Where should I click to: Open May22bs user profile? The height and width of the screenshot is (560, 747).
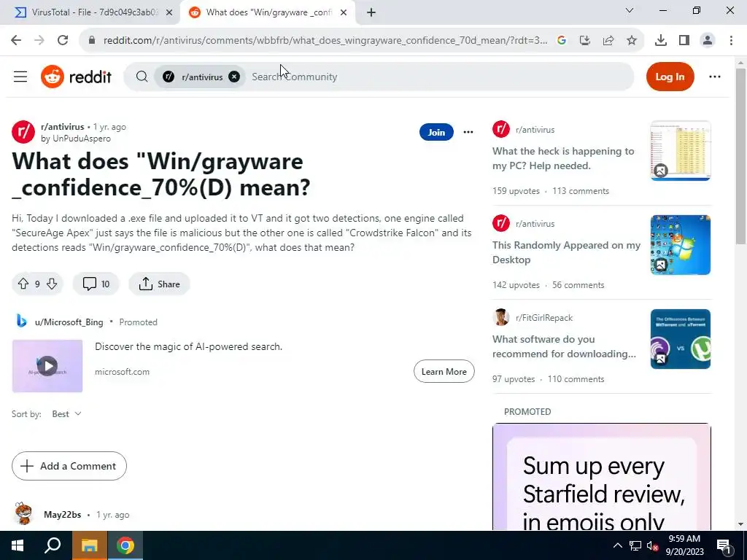63,515
